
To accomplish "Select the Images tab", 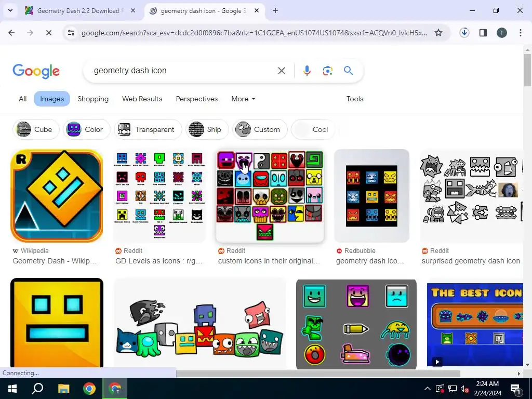I will pos(52,99).
